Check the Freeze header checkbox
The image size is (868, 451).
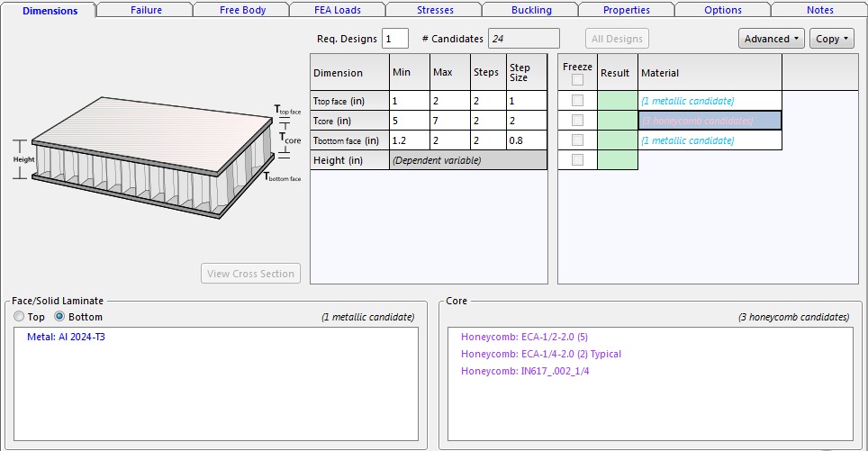(x=577, y=80)
